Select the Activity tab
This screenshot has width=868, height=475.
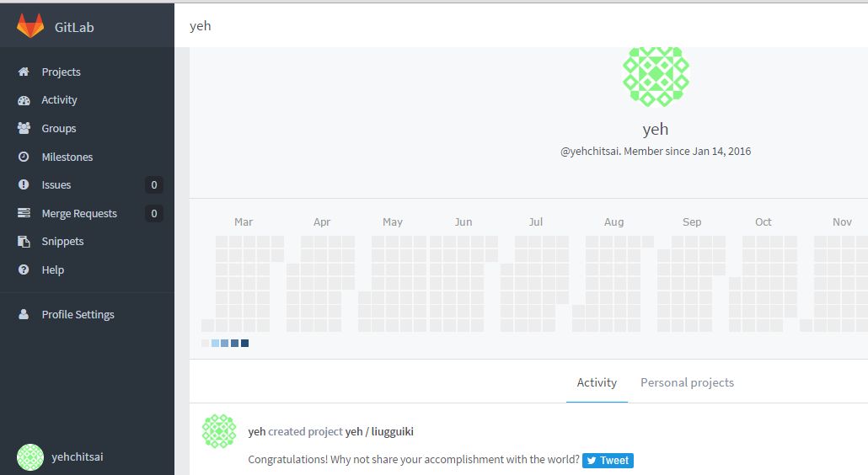click(597, 382)
